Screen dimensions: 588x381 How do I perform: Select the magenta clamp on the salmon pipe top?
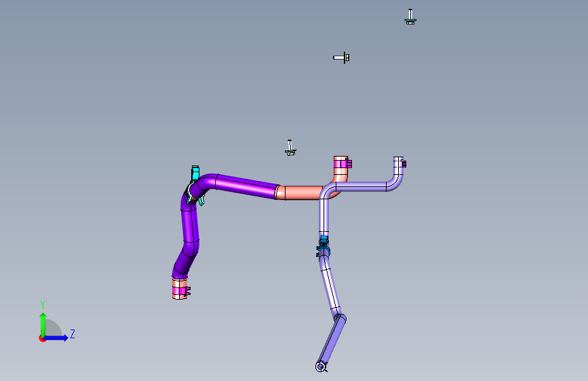[x=342, y=163]
